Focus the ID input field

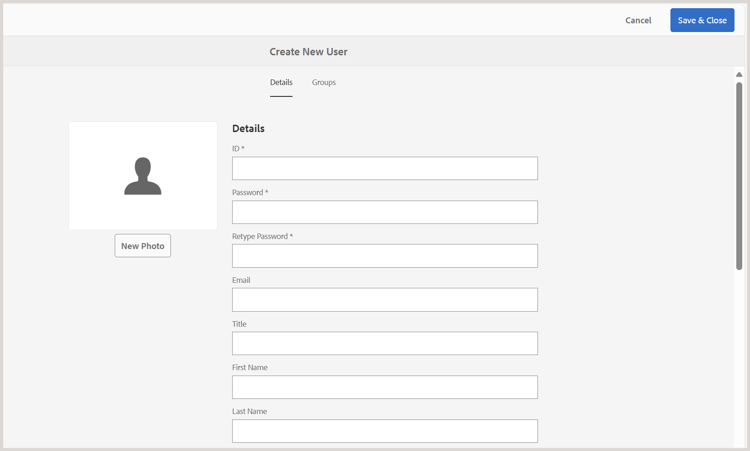pyautogui.click(x=385, y=168)
